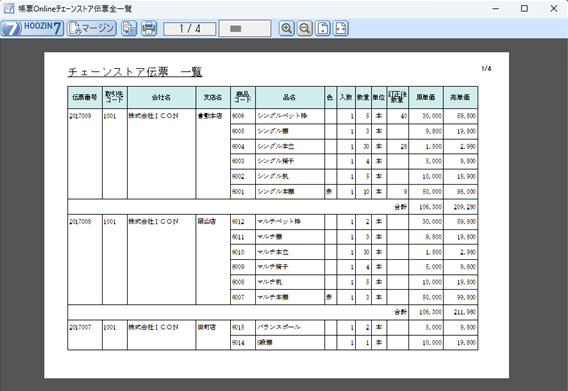Click the application icon in the title bar
568x391 pixels.
click(9, 8)
